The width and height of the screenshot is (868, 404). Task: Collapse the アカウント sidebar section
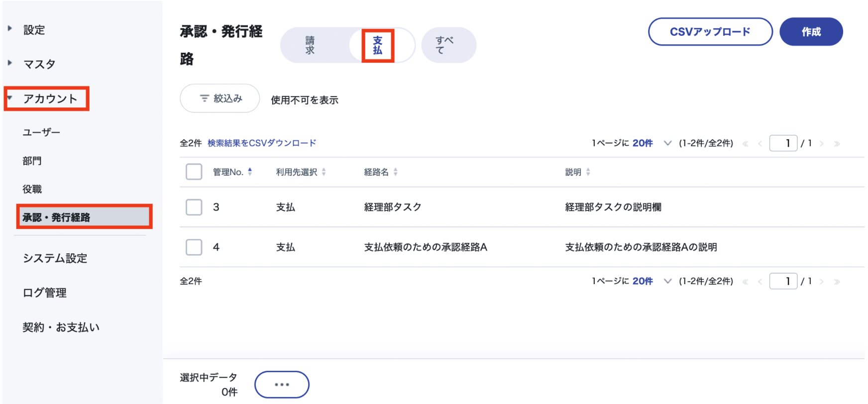50,99
